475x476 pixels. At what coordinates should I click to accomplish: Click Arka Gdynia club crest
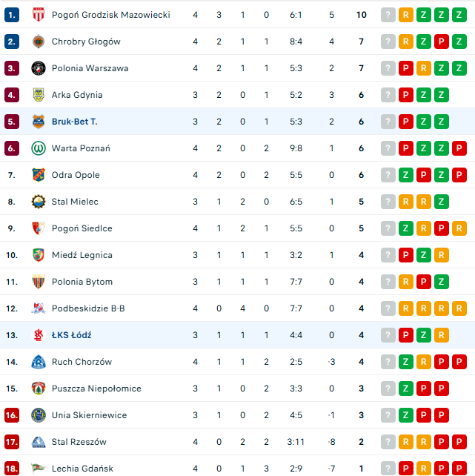pyautogui.click(x=39, y=95)
